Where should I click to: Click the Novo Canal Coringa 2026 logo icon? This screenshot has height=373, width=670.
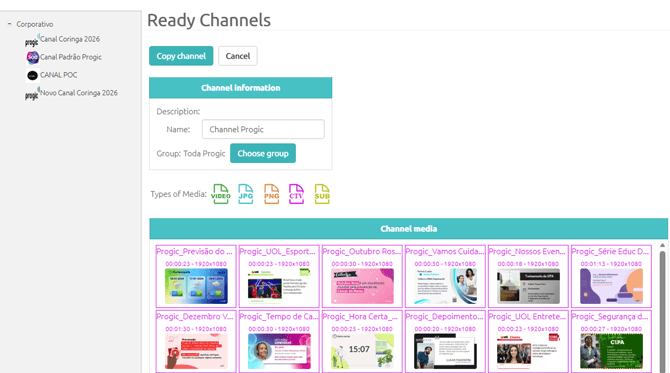point(32,94)
